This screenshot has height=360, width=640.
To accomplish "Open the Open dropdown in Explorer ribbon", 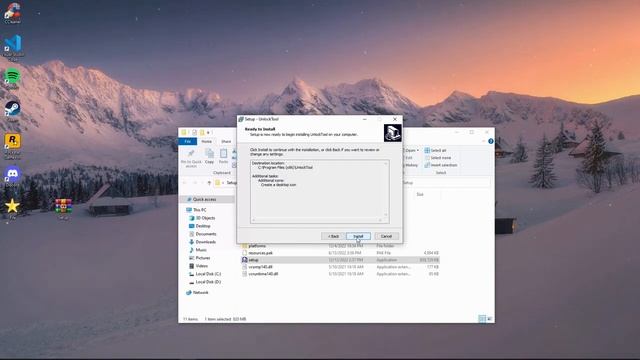I will point(411,150).
